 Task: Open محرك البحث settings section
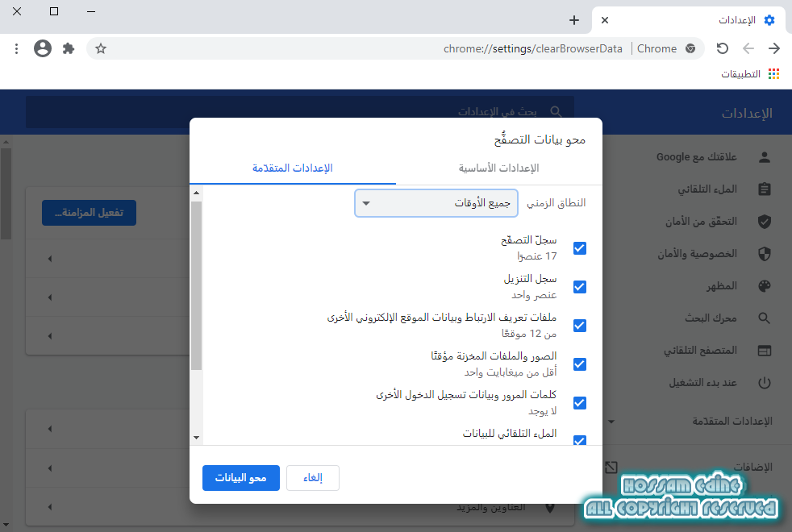(x=711, y=318)
